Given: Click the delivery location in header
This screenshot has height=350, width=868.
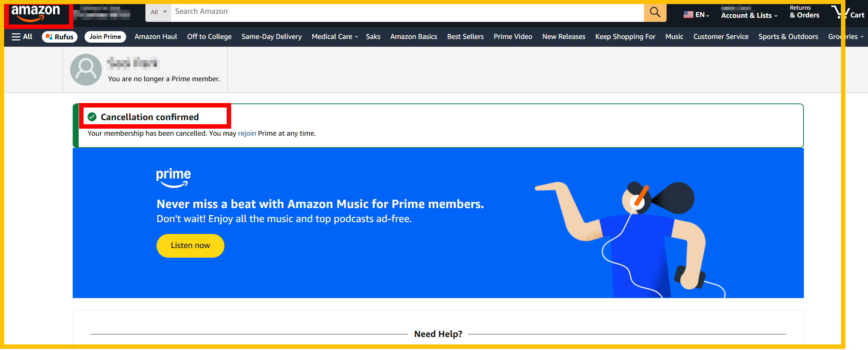Looking at the screenshot, I should coord(102,13).
